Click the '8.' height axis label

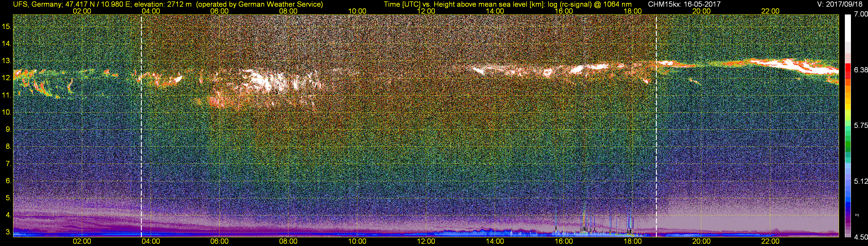tap(8, 147)
